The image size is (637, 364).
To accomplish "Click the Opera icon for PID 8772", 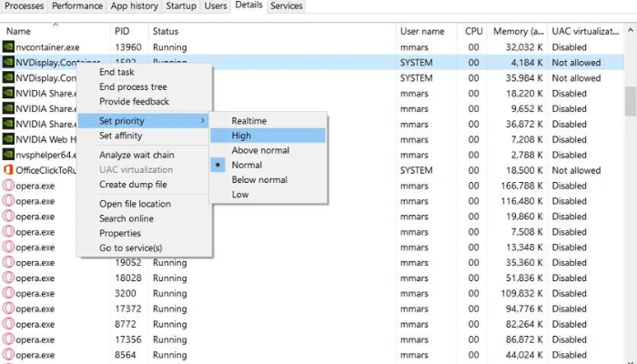I will click(8, 324).
